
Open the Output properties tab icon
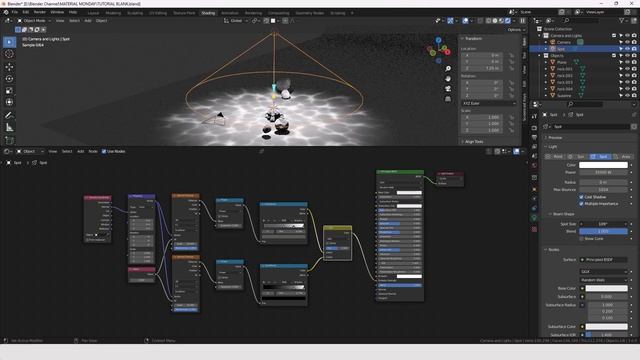(534, 138)
